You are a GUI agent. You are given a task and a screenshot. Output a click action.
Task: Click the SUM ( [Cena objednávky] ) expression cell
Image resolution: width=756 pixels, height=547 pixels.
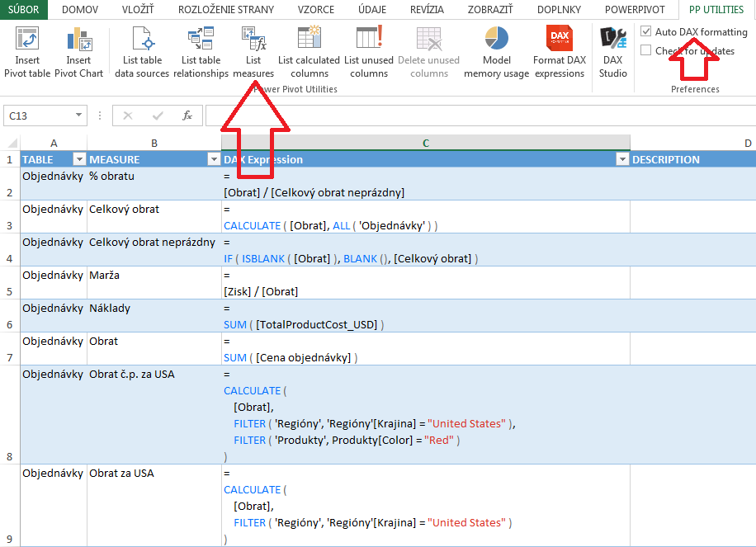pyautogui.click(x=426, y=348)
